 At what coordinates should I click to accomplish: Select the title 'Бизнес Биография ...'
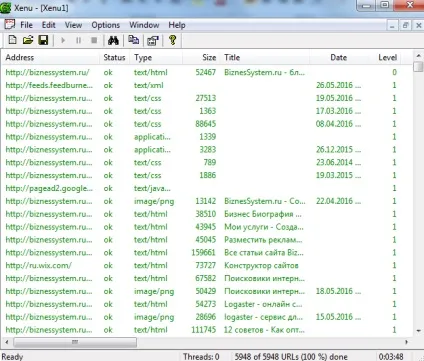click(263, 214)
